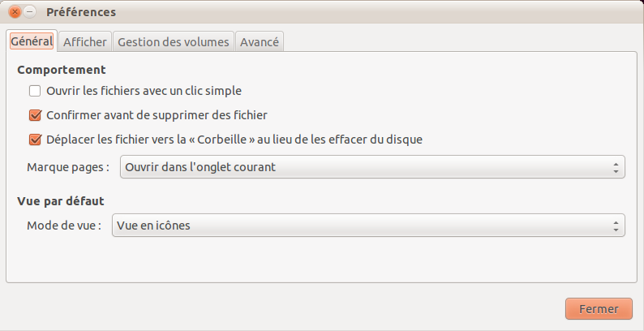Switch to the Afficher tab
The image size is (644, 331).
[85, 42]
